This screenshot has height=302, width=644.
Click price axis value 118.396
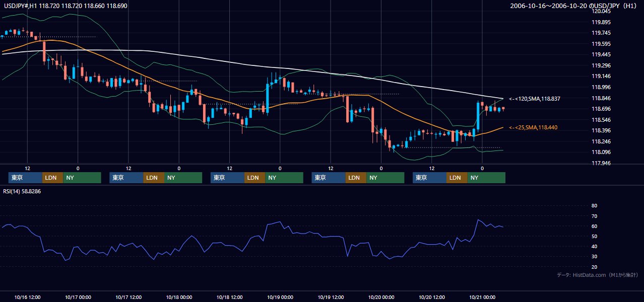(x=602, y=130)
